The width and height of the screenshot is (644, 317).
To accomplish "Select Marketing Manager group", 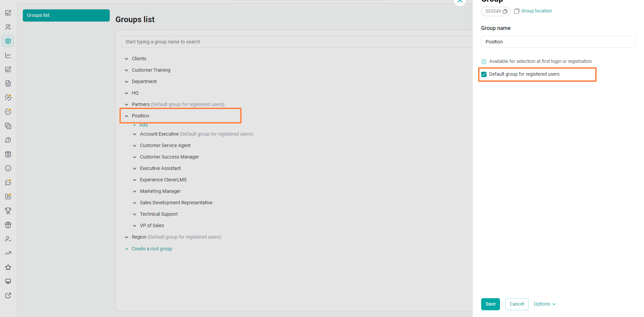I will coord(160,191).
